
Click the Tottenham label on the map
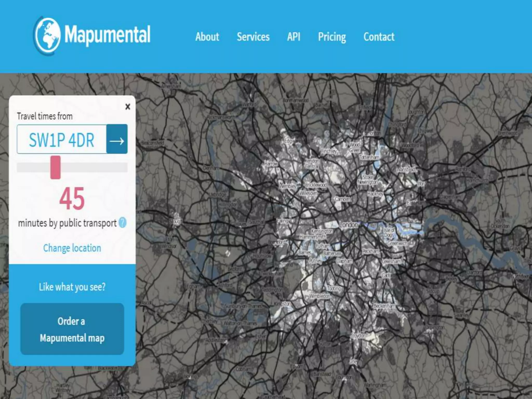click(369, 157)
